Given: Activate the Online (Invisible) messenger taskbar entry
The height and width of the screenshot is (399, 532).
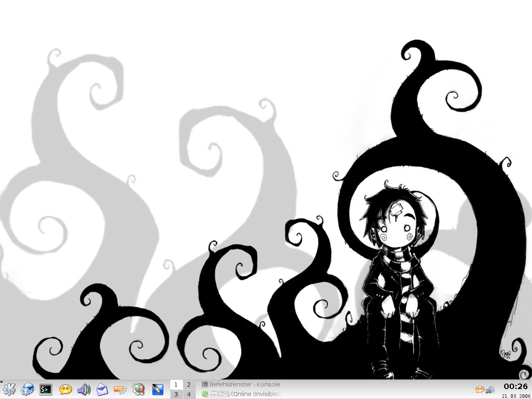Looking at the screenshot, I should [x=241, y=394].
